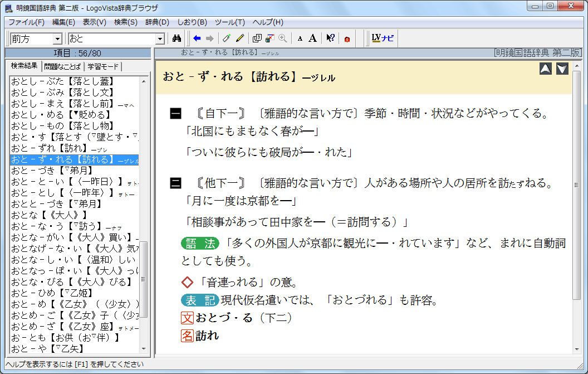Screen dimensions: 588x374
Task: Decrease font size with small A icon
Action: click(300, 38)
